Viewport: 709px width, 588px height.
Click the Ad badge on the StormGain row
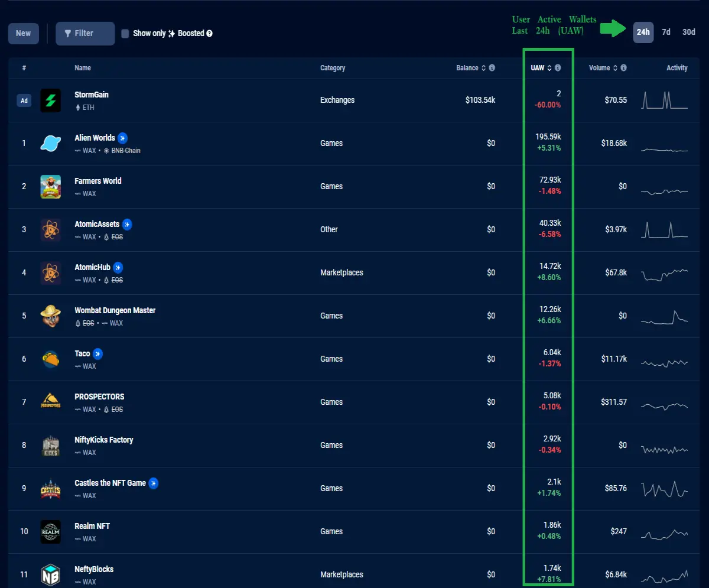point(24,100)
